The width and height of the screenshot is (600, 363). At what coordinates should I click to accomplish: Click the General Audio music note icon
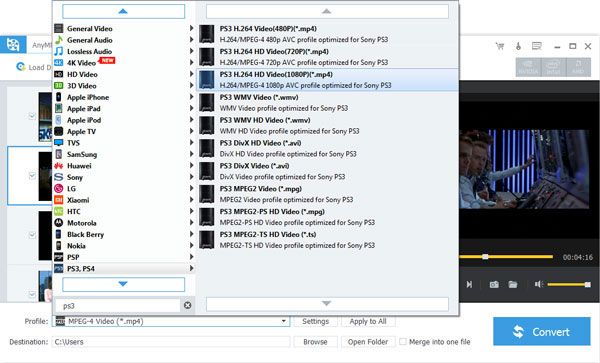59,40
